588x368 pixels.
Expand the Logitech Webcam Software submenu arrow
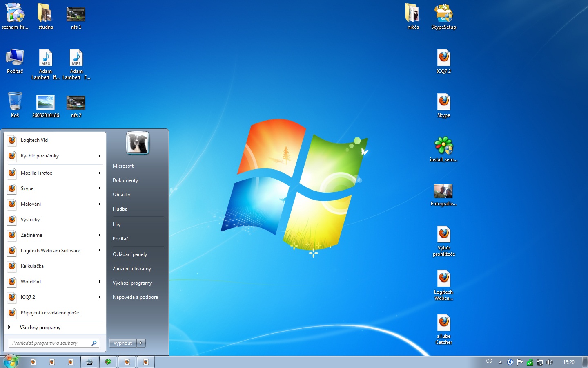99,251
